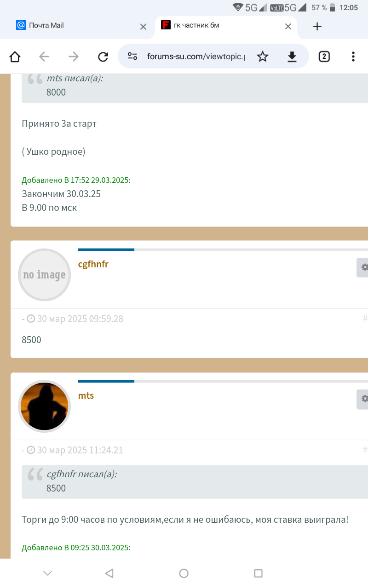Image resolution: width=368 pixels, height=588 pixels.
Task: Open gear options on cgfhnfr post
Action: coord(363,267)
